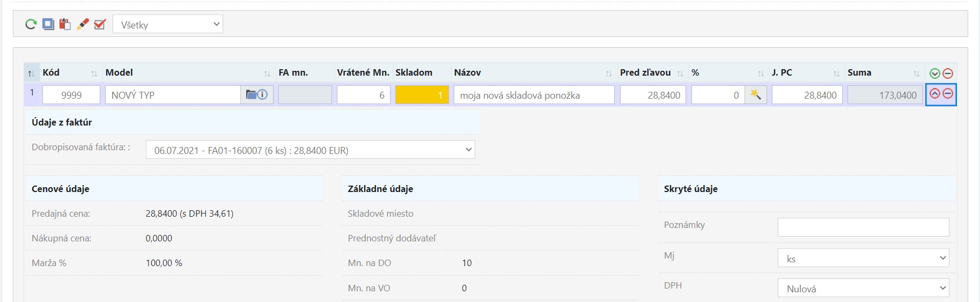Open the Mj unit dropdown showing ks
Image resolution: width=980 pixels, height=302 pixels.
(863, 258)
